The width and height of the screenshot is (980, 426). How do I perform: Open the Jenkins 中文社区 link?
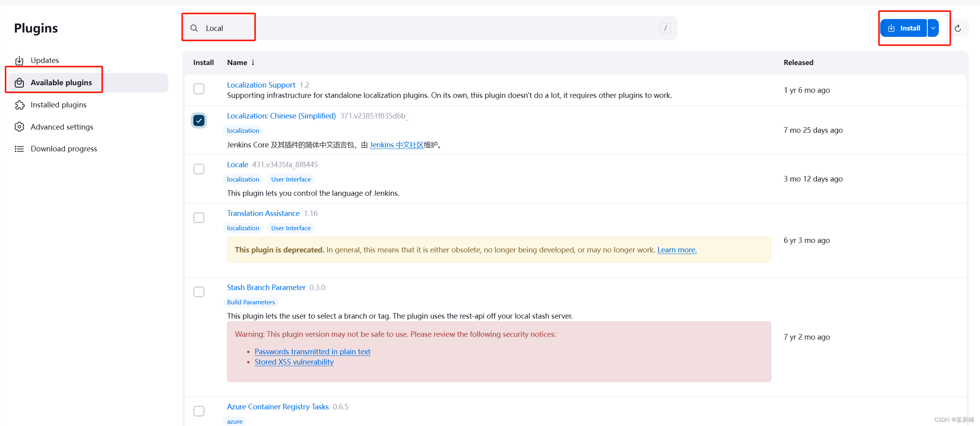click(396, 145)
